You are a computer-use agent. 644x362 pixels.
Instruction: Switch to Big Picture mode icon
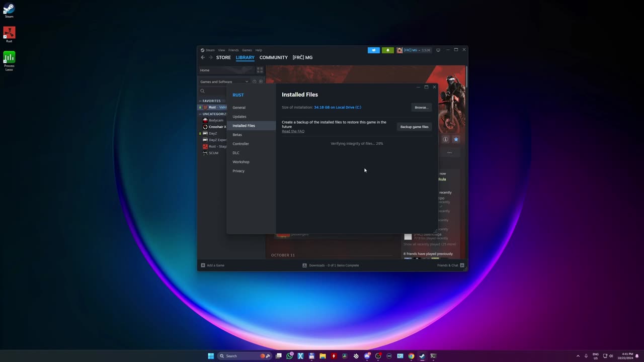[438, 50]
